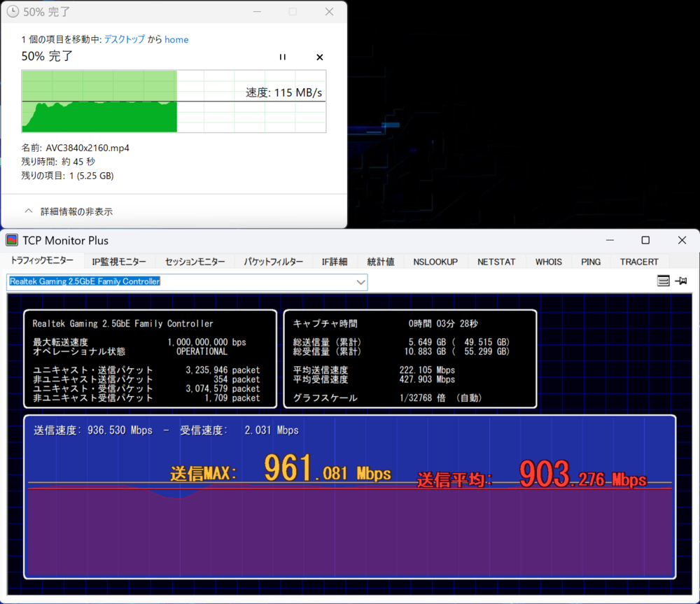The width and height of the screenshot is (700, 604).
Task: Open the デスクトップ source link
Action: [125, 39]
